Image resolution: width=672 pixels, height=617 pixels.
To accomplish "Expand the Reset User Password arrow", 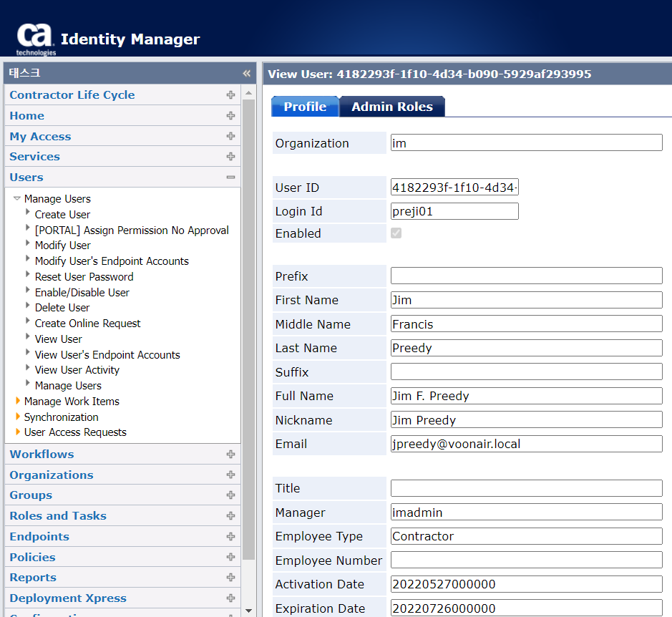I will 27,274.
